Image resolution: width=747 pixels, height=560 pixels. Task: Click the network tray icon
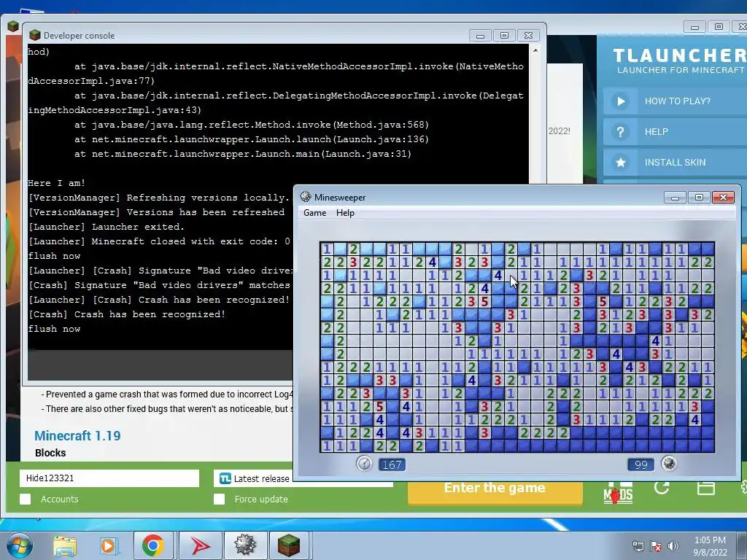638,545
